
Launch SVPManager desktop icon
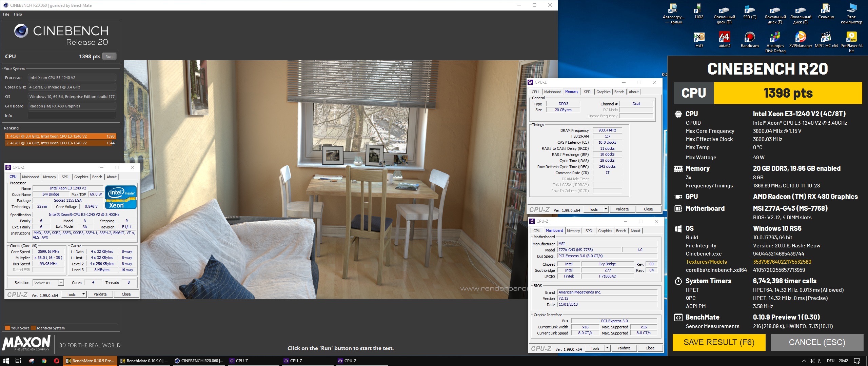tap(801, 40)
